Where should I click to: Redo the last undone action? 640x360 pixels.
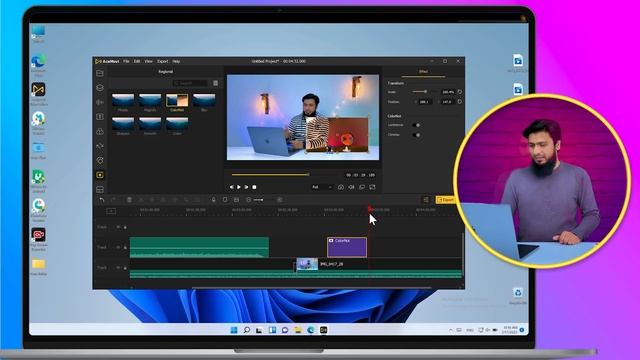click(x=113, y=200)
